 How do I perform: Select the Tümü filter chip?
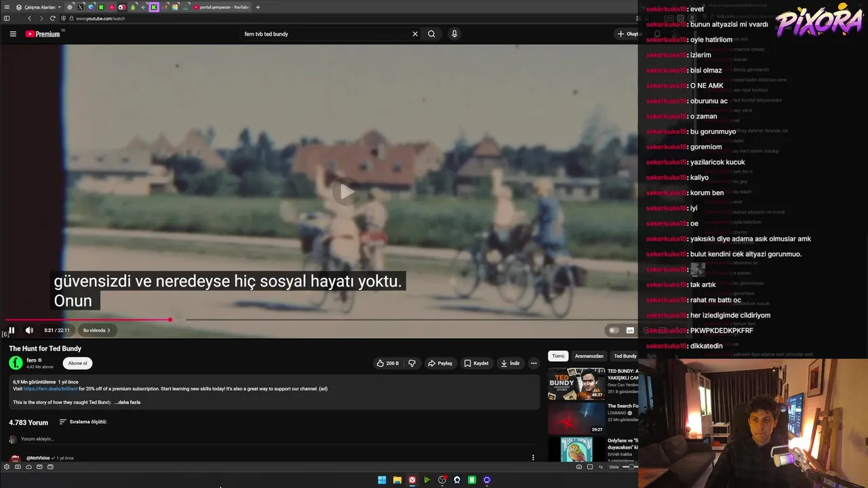coord(558,356)
